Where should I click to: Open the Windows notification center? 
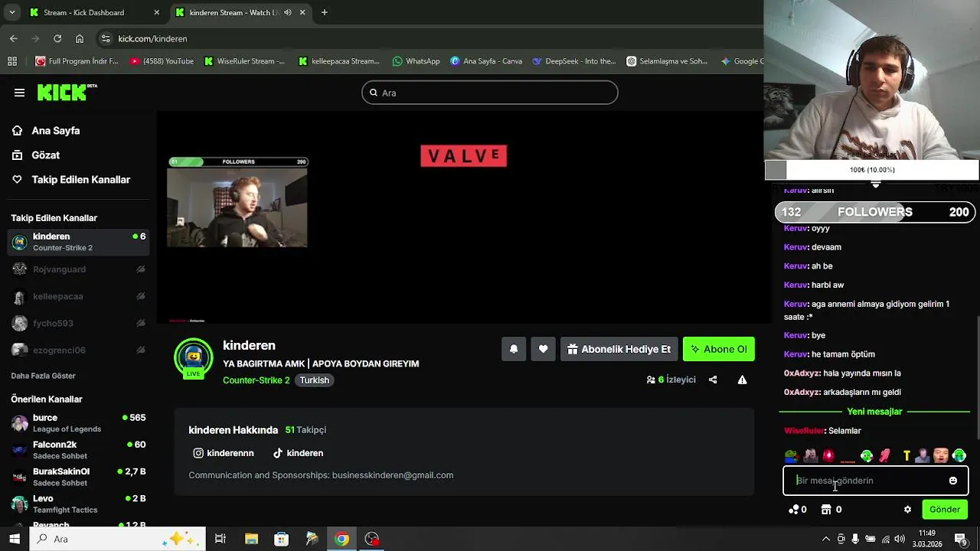tap(961, 539)
